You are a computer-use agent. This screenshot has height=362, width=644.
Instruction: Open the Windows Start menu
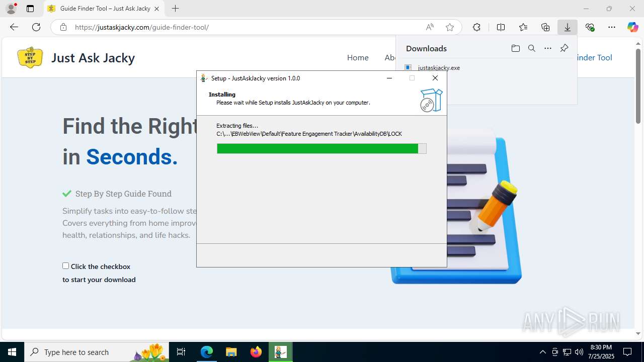point(12,352)
